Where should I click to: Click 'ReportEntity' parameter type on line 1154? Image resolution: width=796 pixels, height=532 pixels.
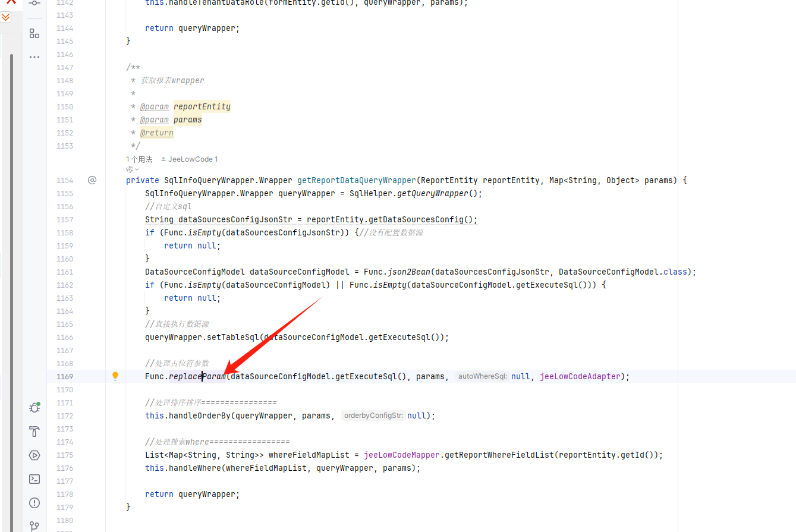pyautogui.click(x=449, y=180)
